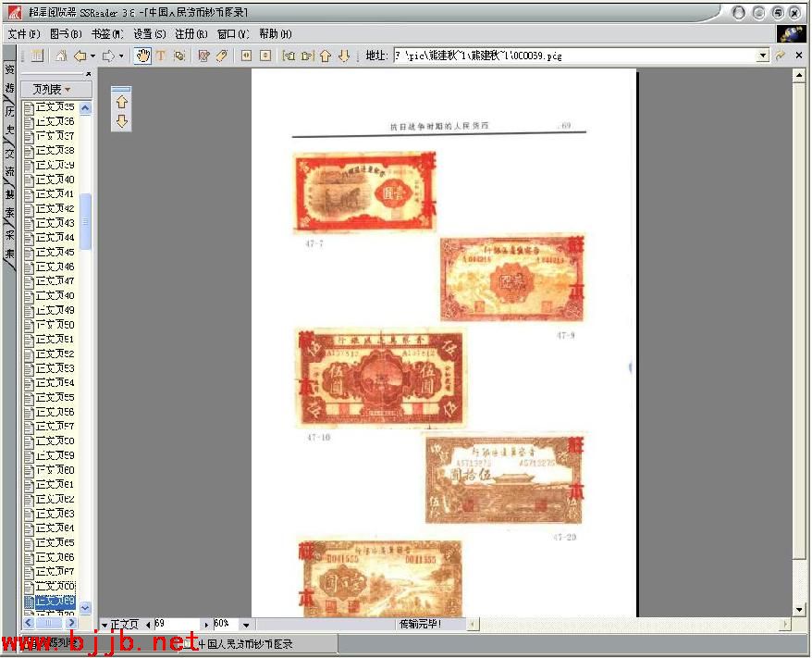
Task: Switch to the 资源 vertical side tab
Action: [x=9, y=79]
